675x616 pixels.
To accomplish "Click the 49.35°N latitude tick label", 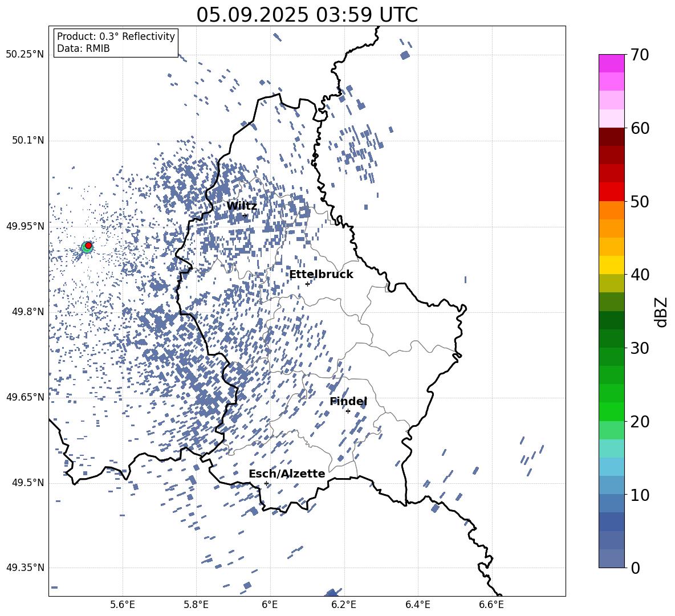I will click(x=25, y=568).
